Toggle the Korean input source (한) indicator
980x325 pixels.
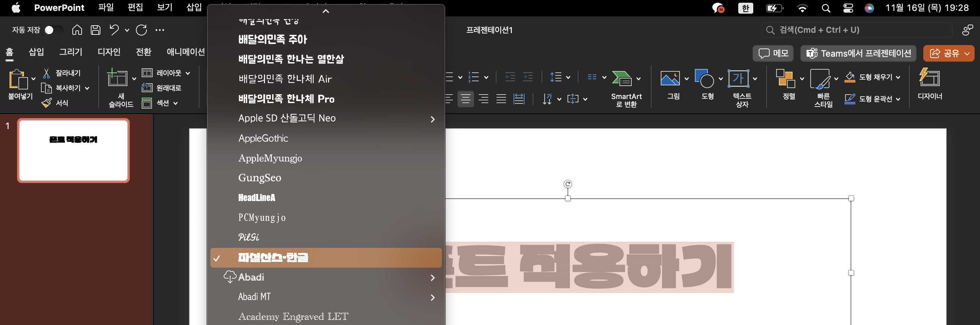tap(745, 8)
